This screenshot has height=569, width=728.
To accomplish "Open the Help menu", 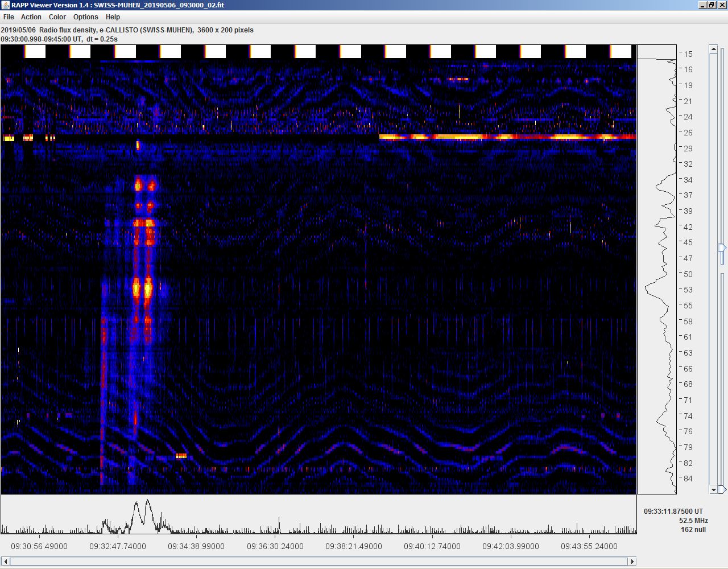I will 113,17.
